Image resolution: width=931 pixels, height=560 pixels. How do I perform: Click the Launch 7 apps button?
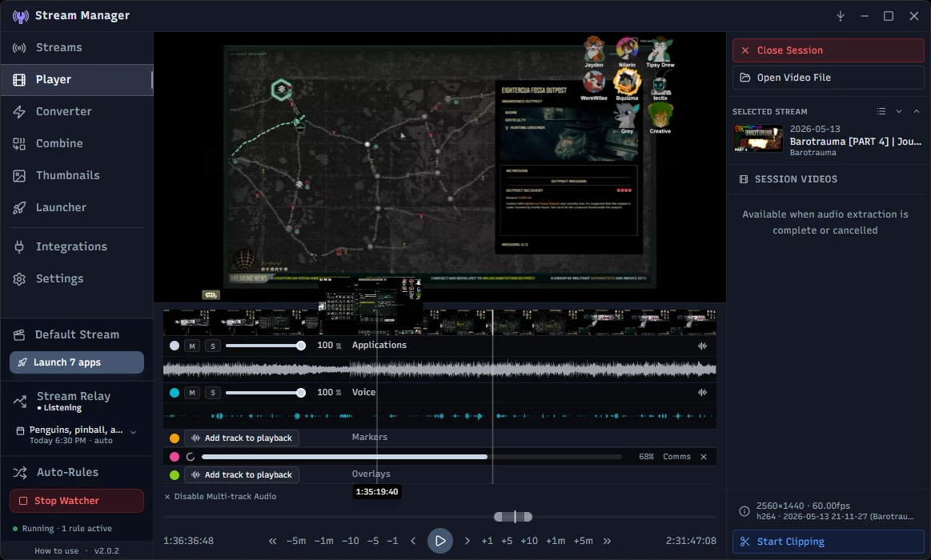point(77,362)
